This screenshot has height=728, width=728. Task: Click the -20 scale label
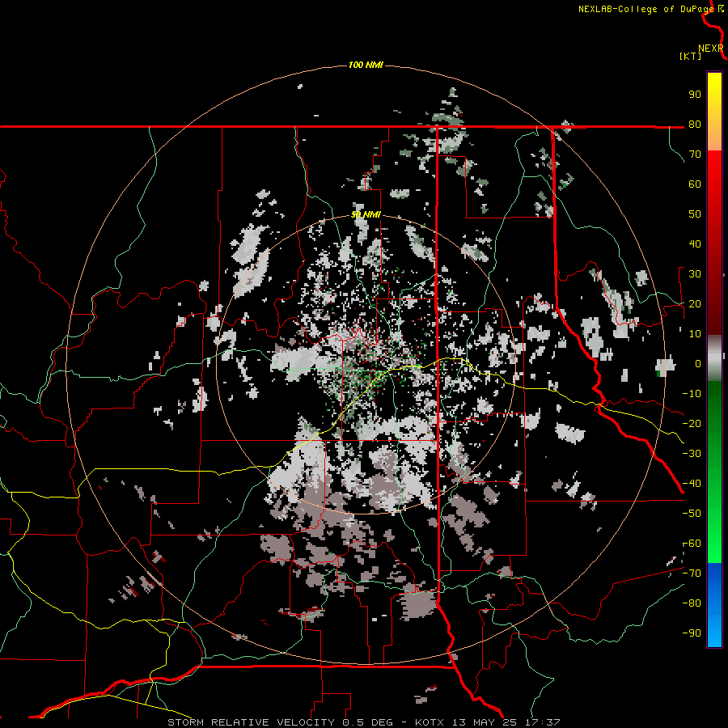coord(692,423)
